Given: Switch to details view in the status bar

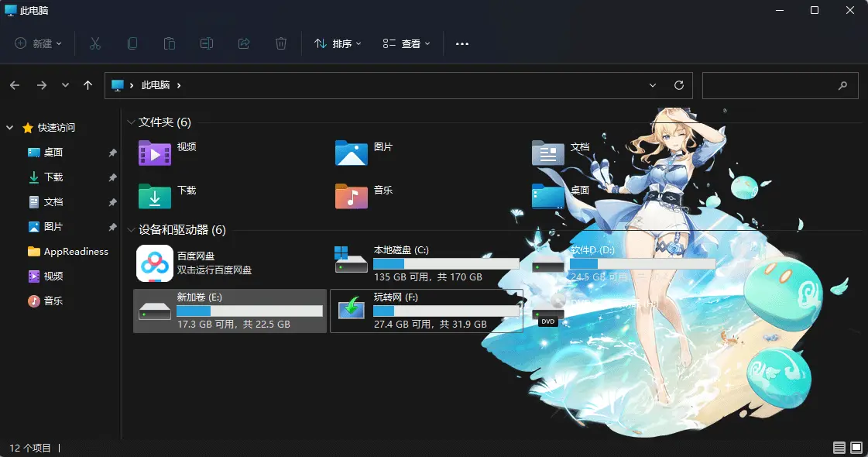Looking at the screenshot, I should (x=839, y=447).
